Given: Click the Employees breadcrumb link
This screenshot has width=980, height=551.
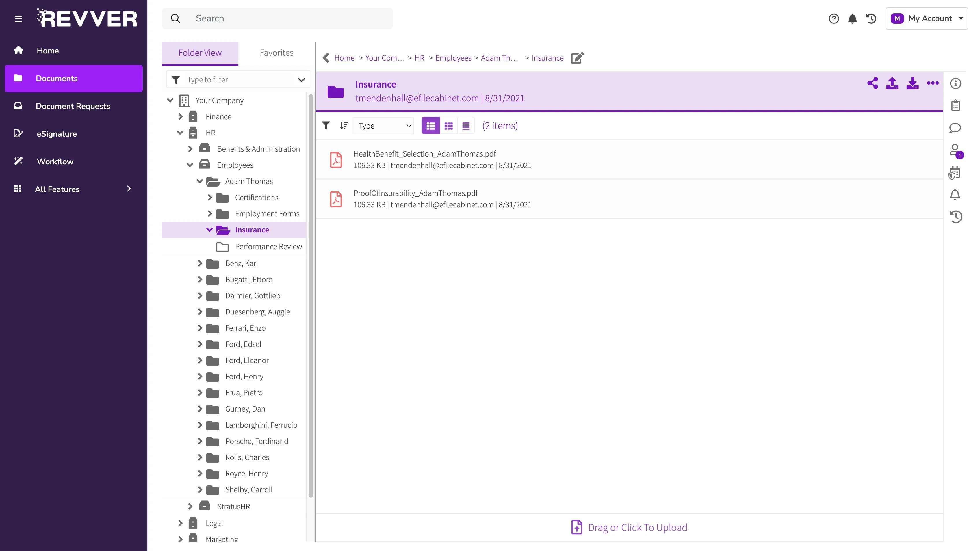Looking at the screenshot, I should (453, 58).
